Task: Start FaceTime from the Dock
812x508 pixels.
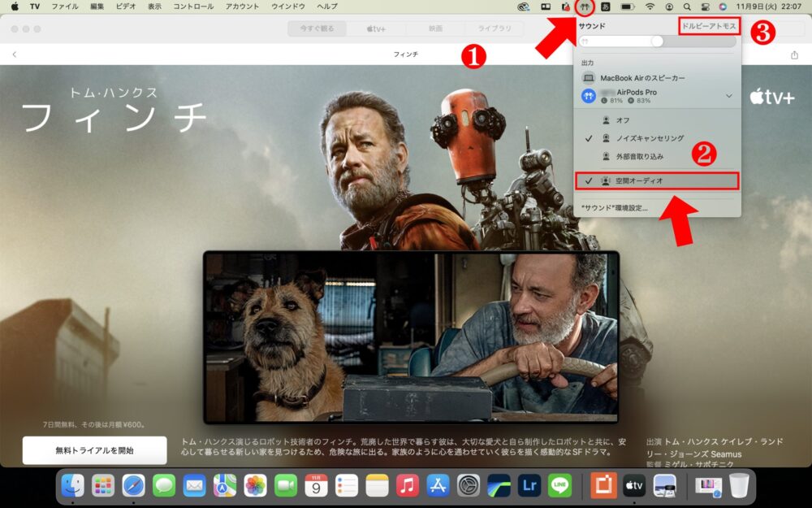Action: tap(286, 486)
